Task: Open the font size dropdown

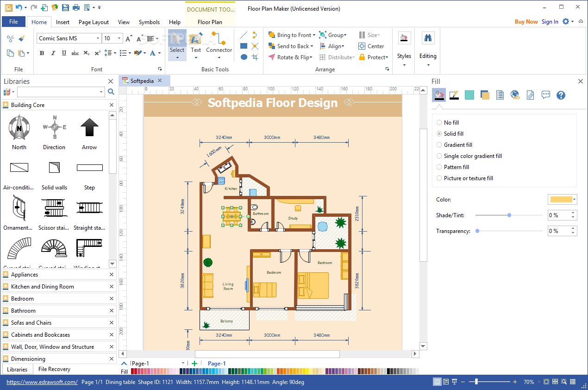Action: 119,38
